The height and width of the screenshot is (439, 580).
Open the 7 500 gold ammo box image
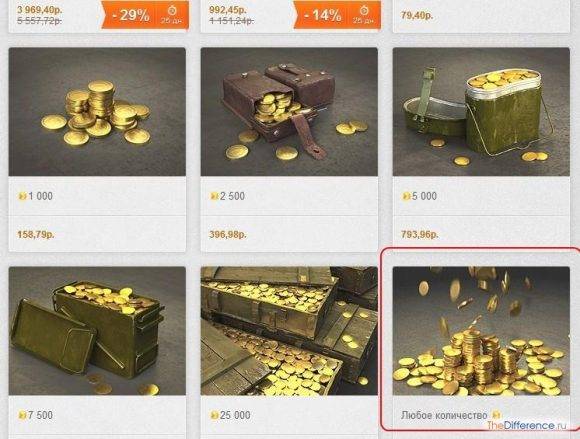tap(97, 331)
